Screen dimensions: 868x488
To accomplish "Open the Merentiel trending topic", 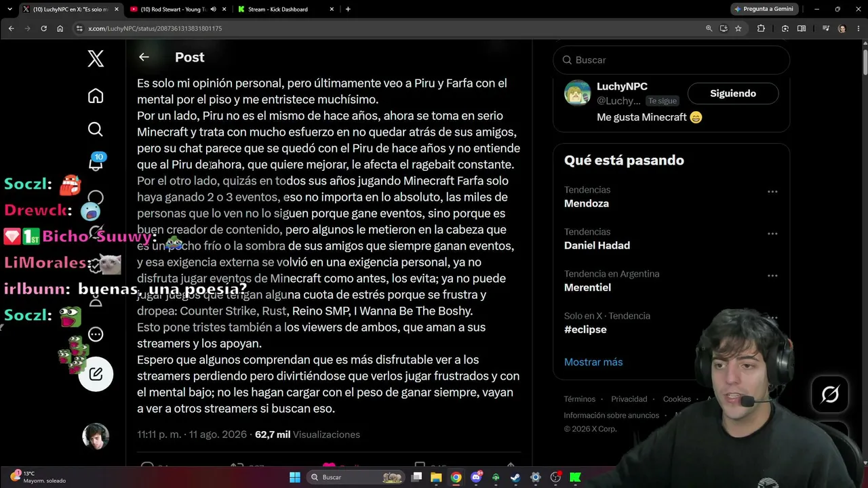I will [587, 287].
